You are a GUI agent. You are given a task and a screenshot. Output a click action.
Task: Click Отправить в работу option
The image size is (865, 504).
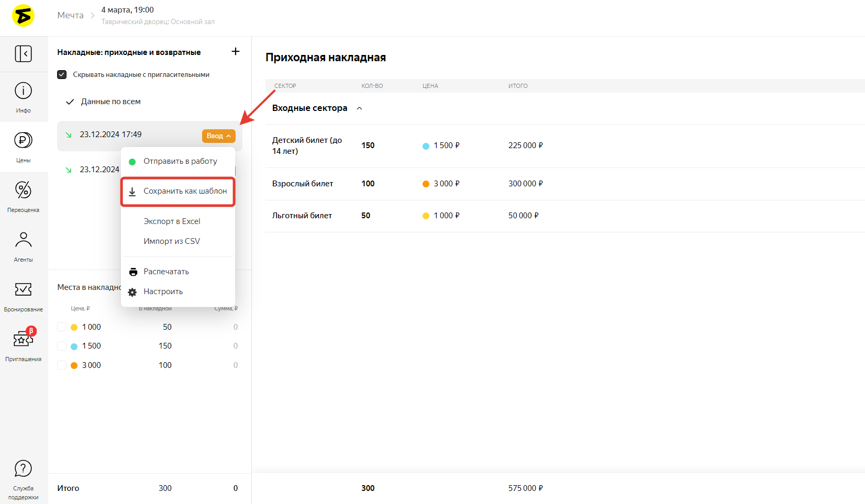(180, 161)
